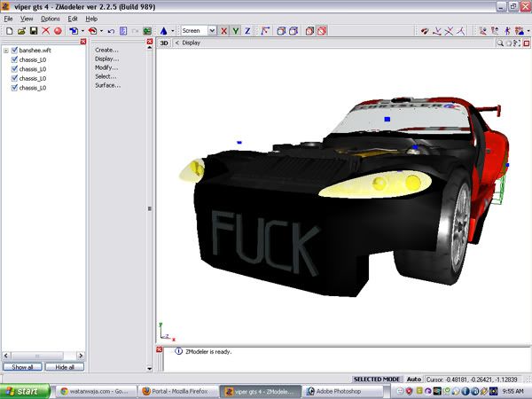Open the Select... command group
The height and width of the screenshot is (399, 532).
coord(106,76)
